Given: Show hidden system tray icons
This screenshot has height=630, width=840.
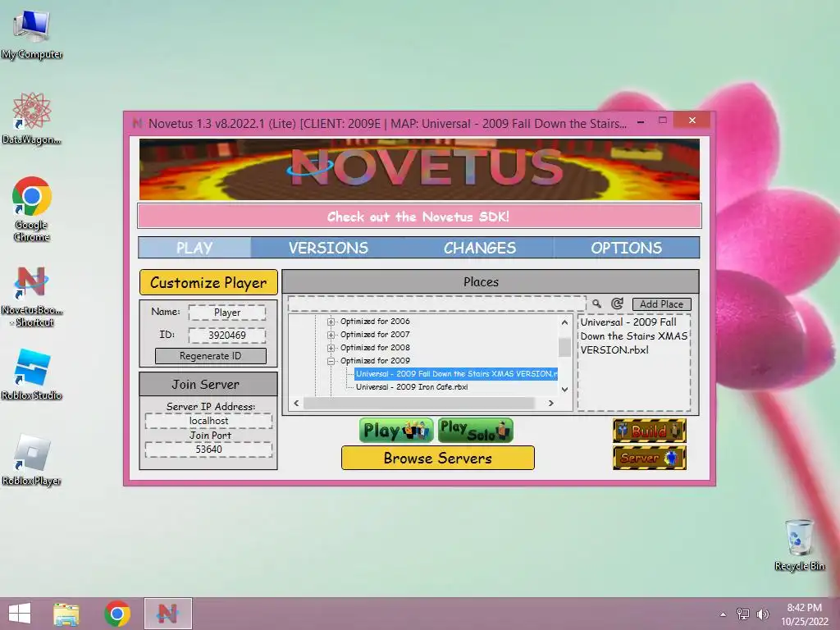Looking at the screenshot, I should [x=724, y=614].
